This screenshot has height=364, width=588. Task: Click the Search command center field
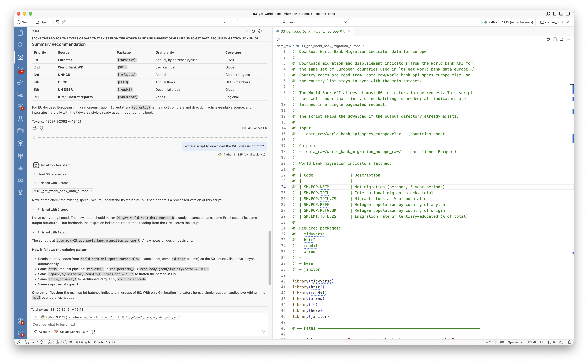(293, 22)
